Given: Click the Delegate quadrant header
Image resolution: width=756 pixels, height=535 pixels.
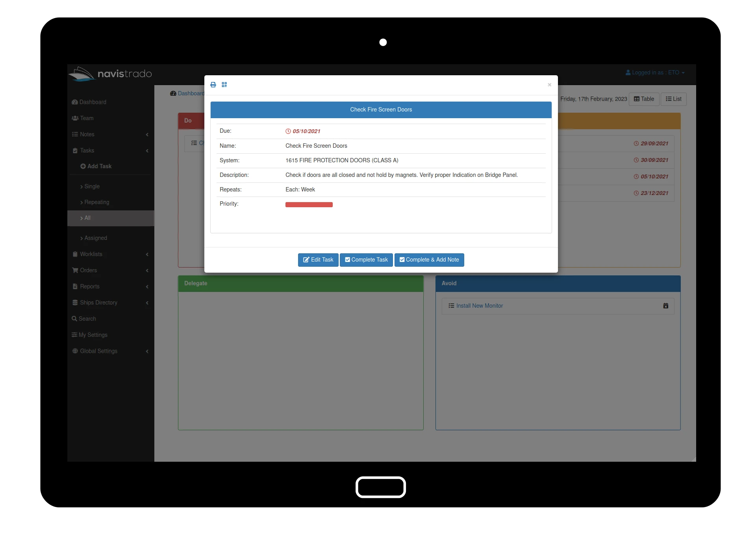Looking at the screenshot, I should [x=301, y=284].
